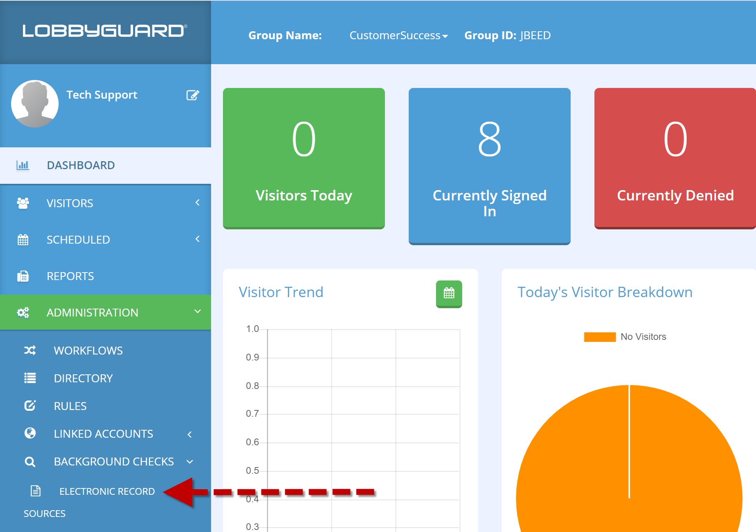This screenshot has height=532, width=756.
Task: Click the Directory list icon
Action: point(30,378)
